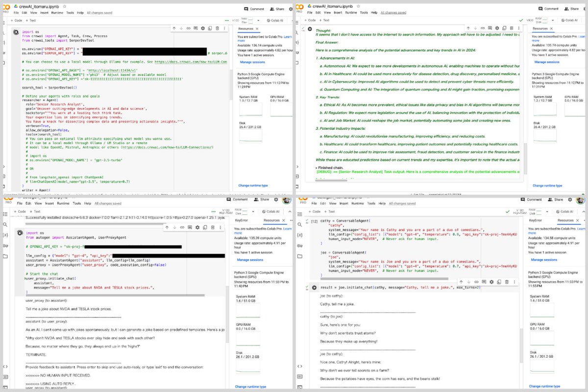
Task: Expand runtime dropdown in crewAI output window
Action: (x=553, y=21)
